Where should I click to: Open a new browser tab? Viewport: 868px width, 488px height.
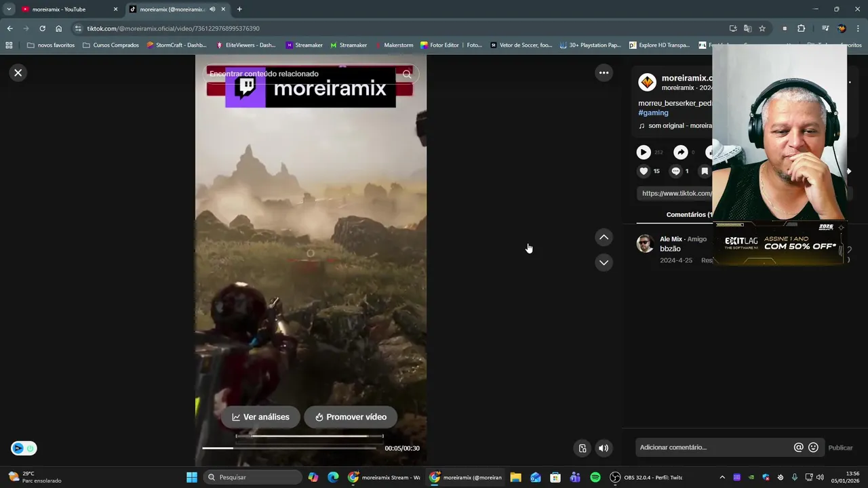(239, 9)
